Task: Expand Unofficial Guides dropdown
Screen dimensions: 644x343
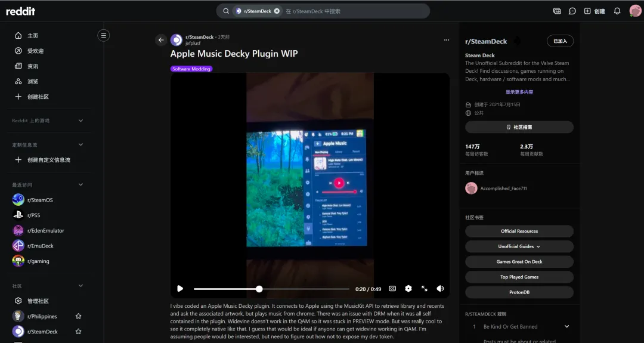Action: (x=519, y=246)
